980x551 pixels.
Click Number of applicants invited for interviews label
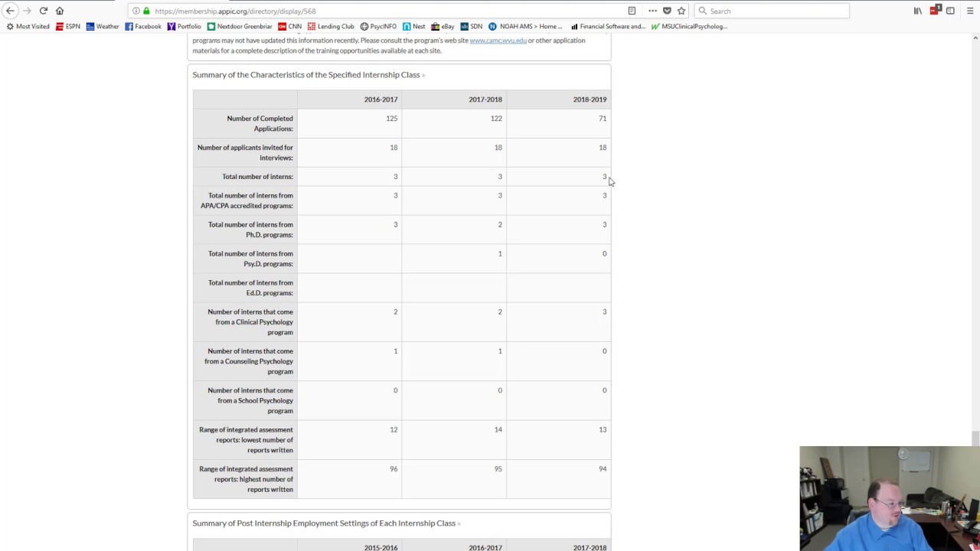click(x=245, y=152)
